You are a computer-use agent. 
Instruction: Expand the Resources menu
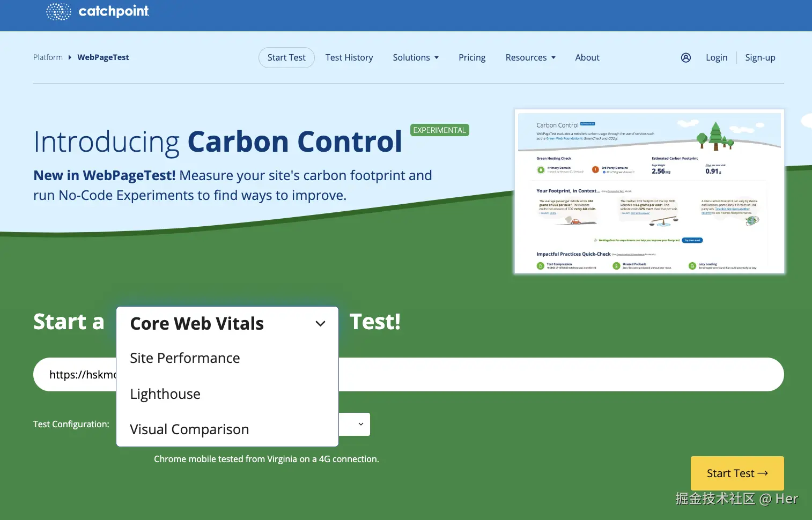coord(530,57)
